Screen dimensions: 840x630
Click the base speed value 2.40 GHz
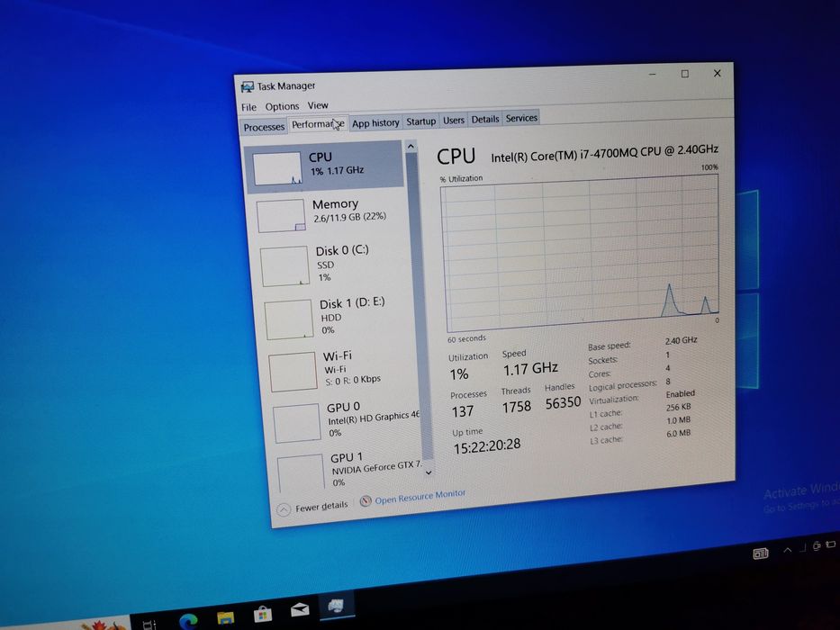681,340
